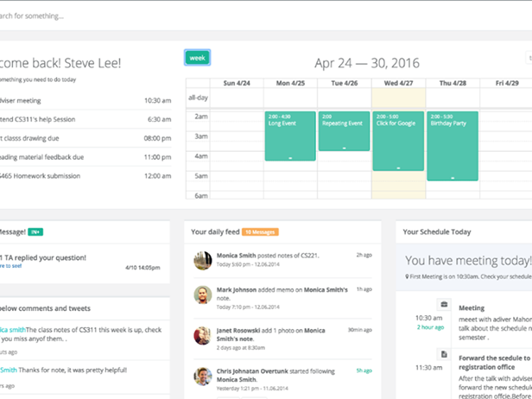
Task: Select the Tue 4/26 column header
Action: pyautogui.click(x=345, y=83)
